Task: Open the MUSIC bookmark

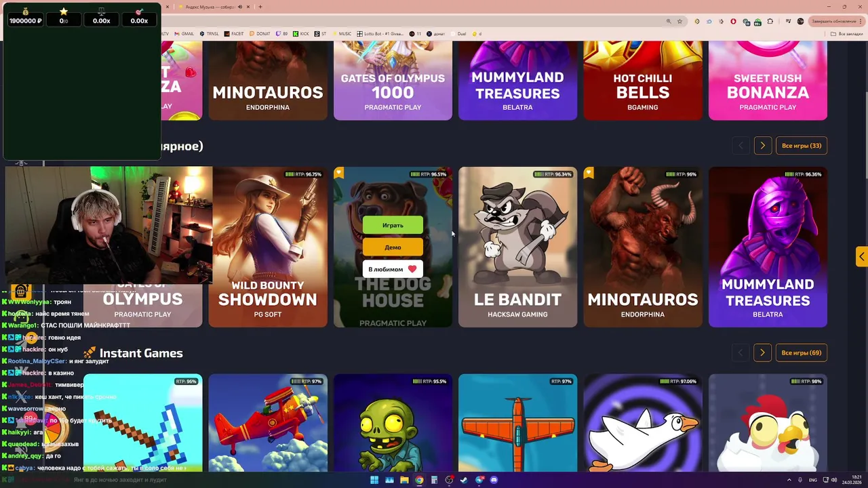Action: coord(342,33)
